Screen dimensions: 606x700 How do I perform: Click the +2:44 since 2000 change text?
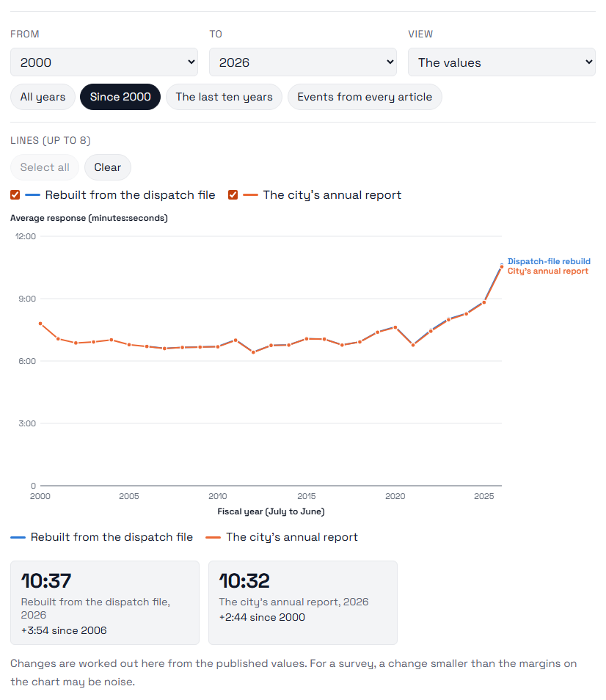point(262,617)
